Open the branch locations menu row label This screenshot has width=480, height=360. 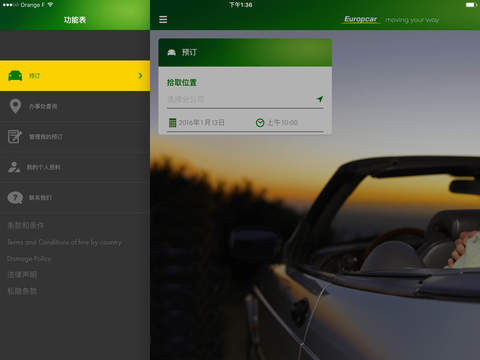coord(43,107)
